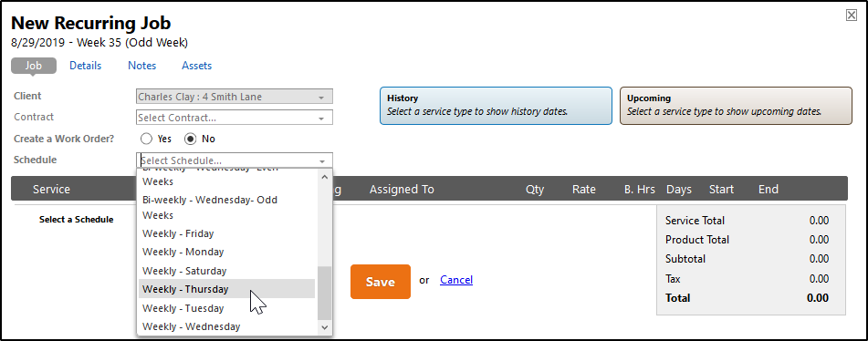Click the Rate column header
This screenshot has height=341, width=868.
[584, 189]
